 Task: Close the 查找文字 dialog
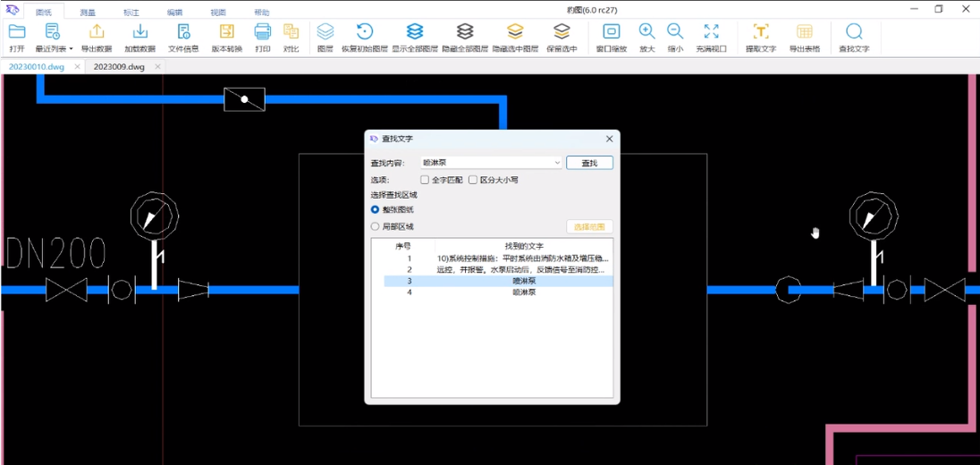coord(610,139)
